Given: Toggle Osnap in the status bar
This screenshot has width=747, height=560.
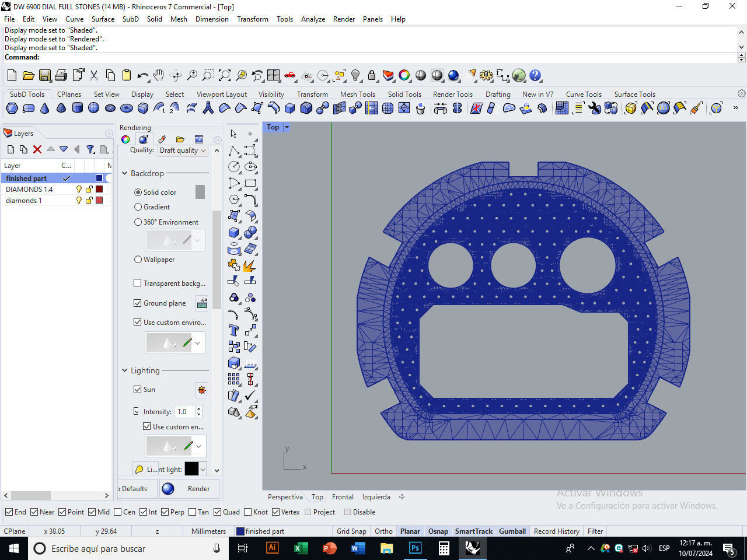Looking at the screenshot, I should pos(438,531).
